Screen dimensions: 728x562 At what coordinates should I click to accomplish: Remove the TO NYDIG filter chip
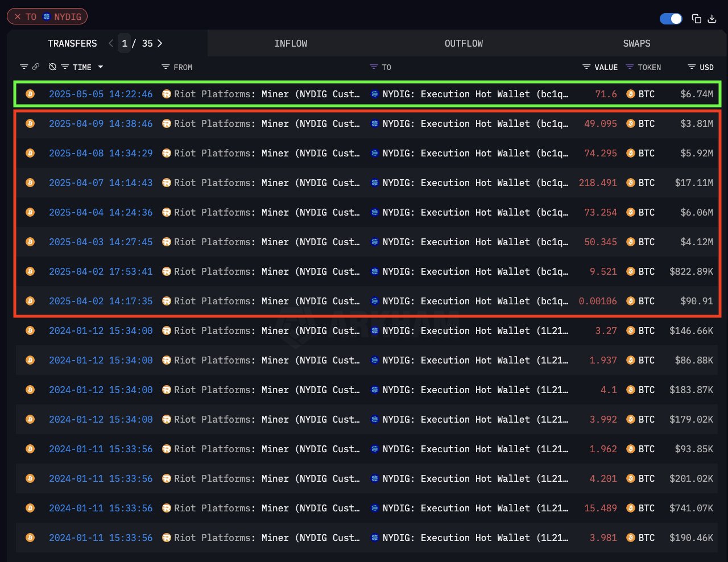18,17
